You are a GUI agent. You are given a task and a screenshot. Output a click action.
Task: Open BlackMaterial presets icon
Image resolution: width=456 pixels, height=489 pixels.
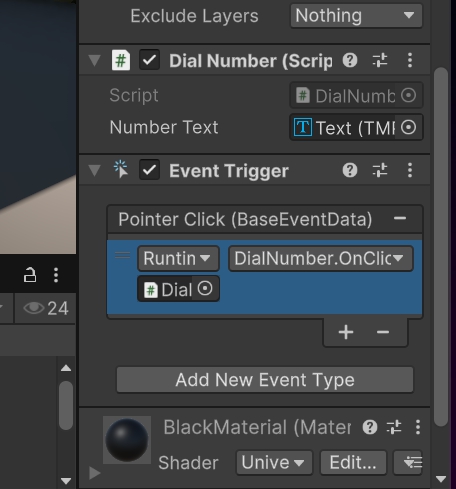pos(394,427)
